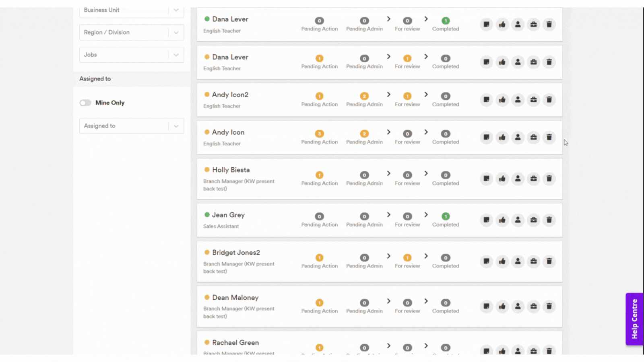Click person icon in Holly Biesta row

click(518, 179)
